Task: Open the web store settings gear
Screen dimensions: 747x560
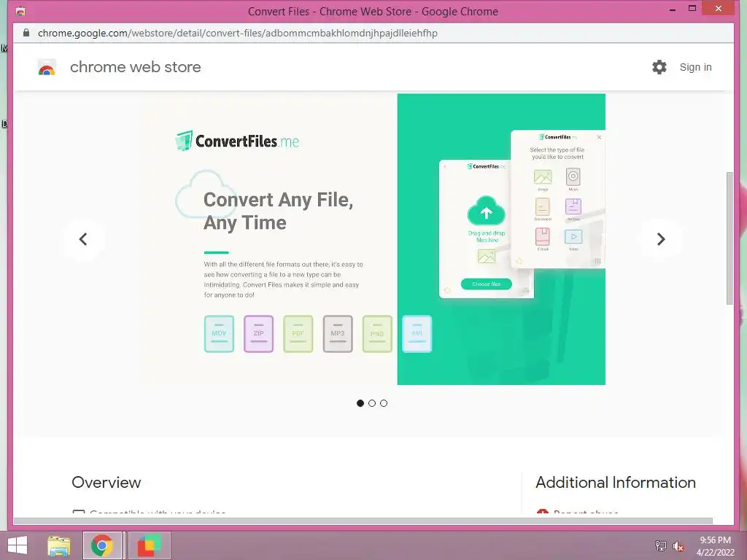Action: (x=659, y=67)
